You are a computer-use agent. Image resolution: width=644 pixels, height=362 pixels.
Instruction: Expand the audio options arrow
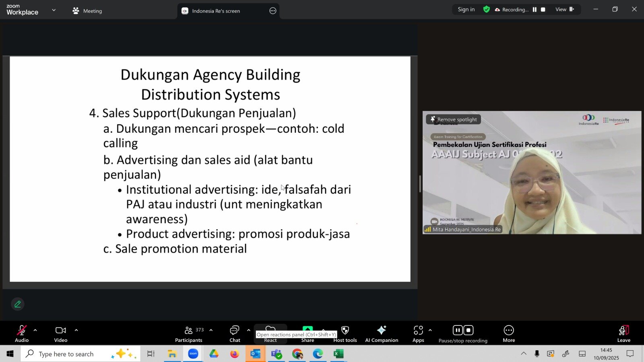click(x=35, y=330)
